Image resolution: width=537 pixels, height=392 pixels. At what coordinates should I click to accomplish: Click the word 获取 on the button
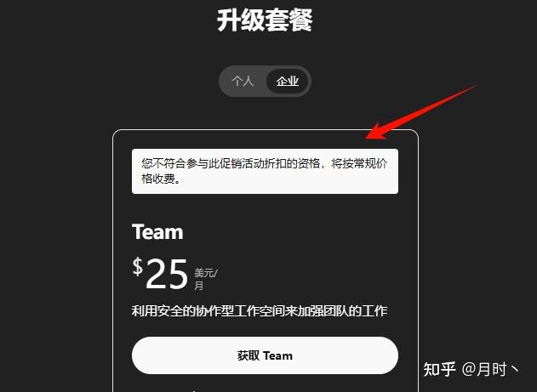click(x=249, y=355)
